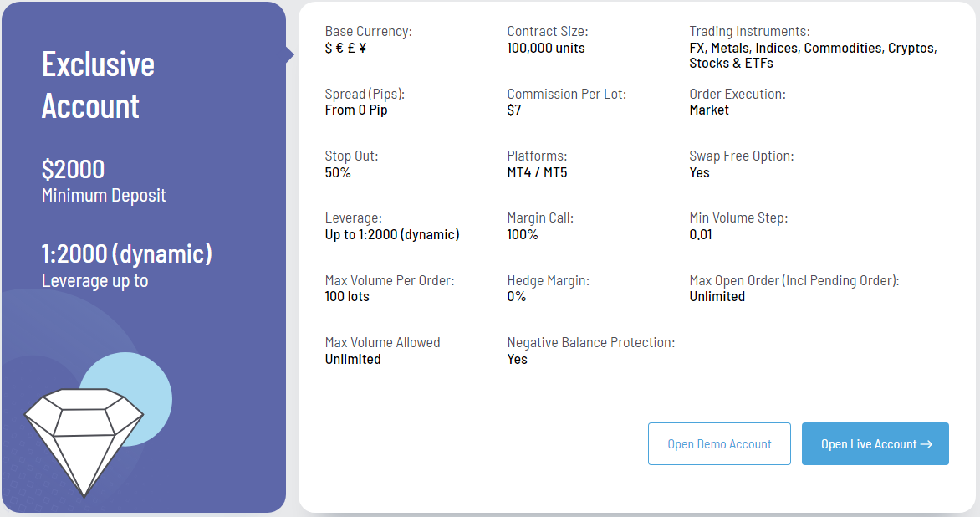Viewport: 980px width, 517px height.
Task: Open Live Account button
Action: tap(875, 443)
